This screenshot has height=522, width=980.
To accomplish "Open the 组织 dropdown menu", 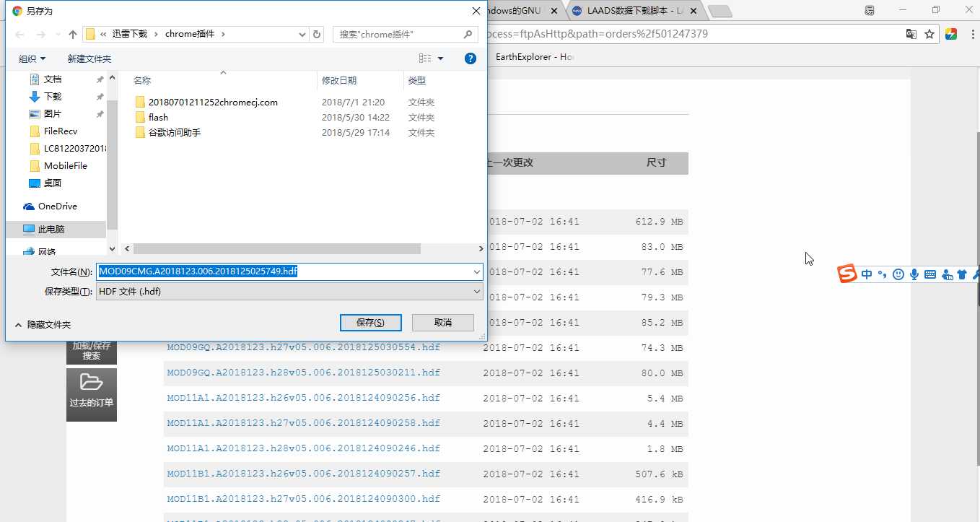I will coord(32,58).
